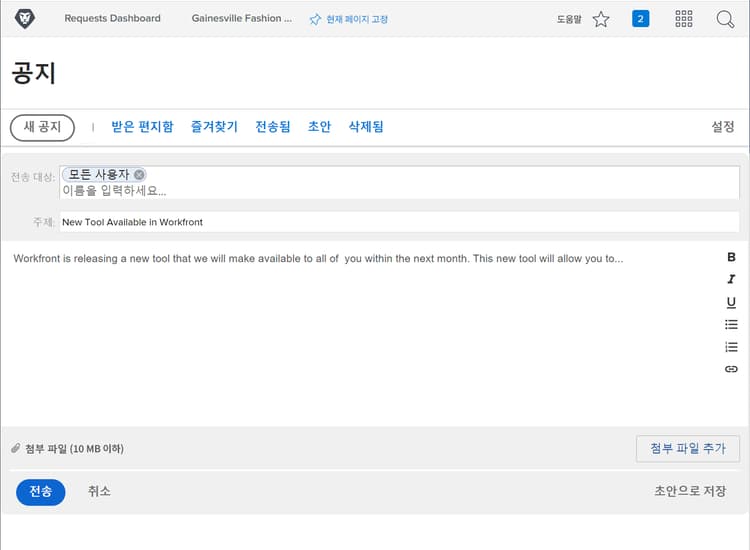Viewport: 750px width, 550px height.
Task: Click the favorites star icon
Action: 601,19
